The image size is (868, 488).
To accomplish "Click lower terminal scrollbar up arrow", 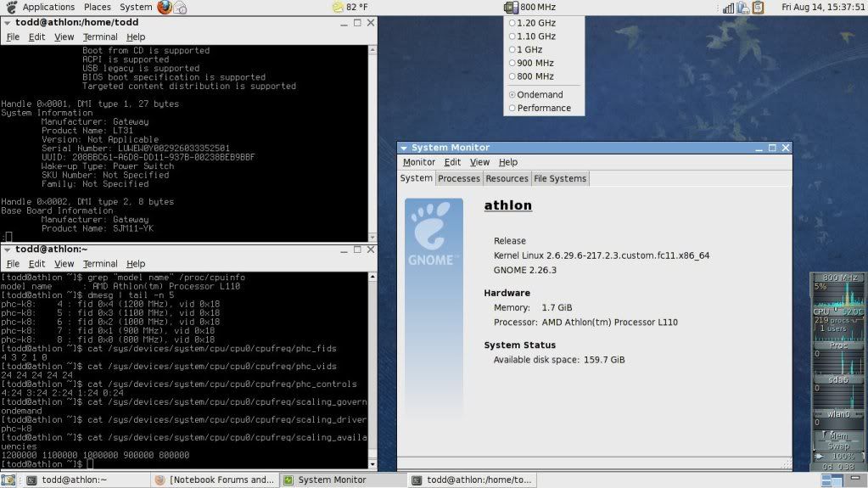I will pyautogui.click(x=372, y=277).
